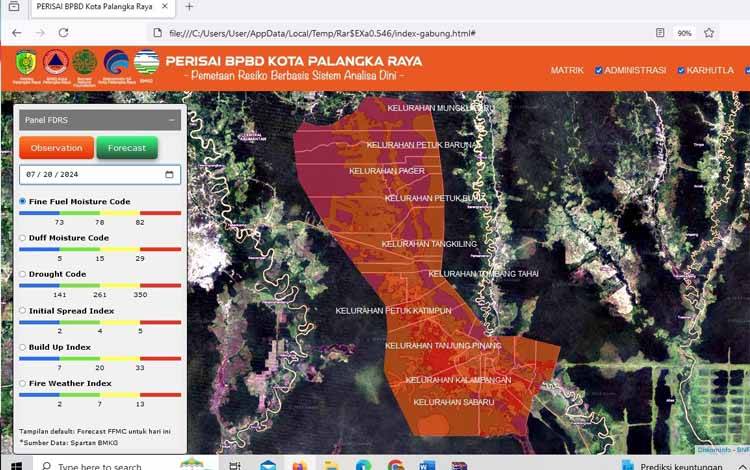The width and height of the screenshot is (750, 470).
Task: Click the browser forward arrow
Action: click(41, 33)
